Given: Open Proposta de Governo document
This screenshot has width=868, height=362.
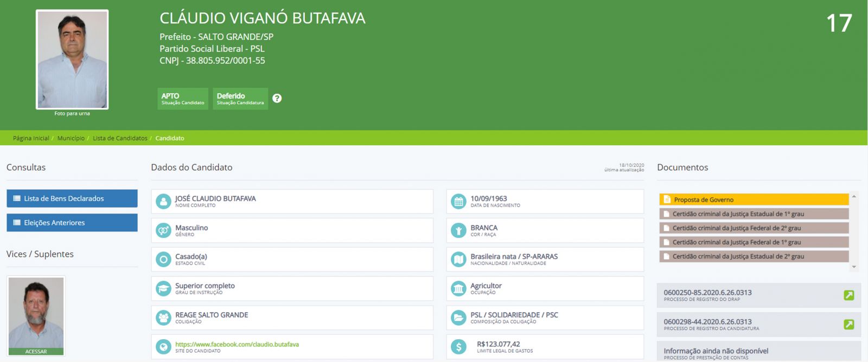Looking at the screenshot, I should [x=754, y=199].
